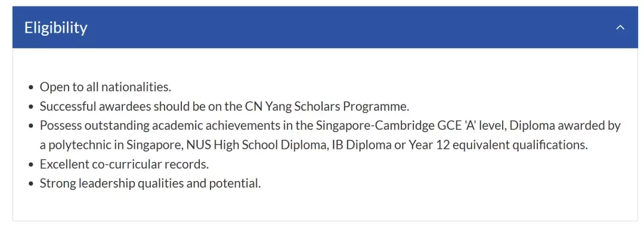Image resolution: width=644 pixels, height=228 pixels.
Task: Click the 'Open to all nationalities' line
Action: tap(105, 87)
